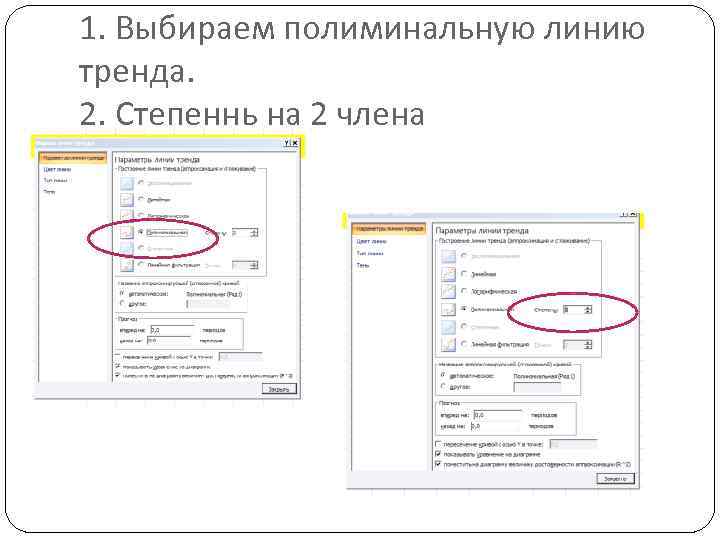Viewport: 720px width, 540px height.
Task: Click Степень value field in left dialog
Action: click(241, 233)
